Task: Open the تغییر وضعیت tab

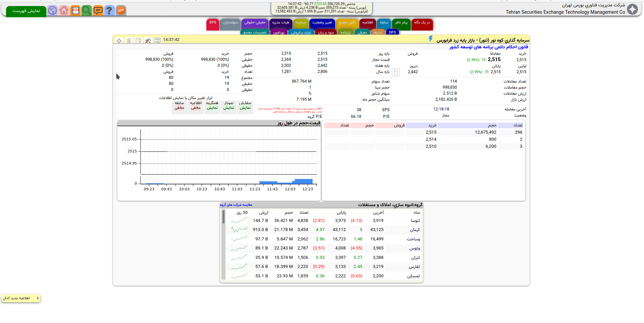Action: pyautogui.click(x=322, y=24)
